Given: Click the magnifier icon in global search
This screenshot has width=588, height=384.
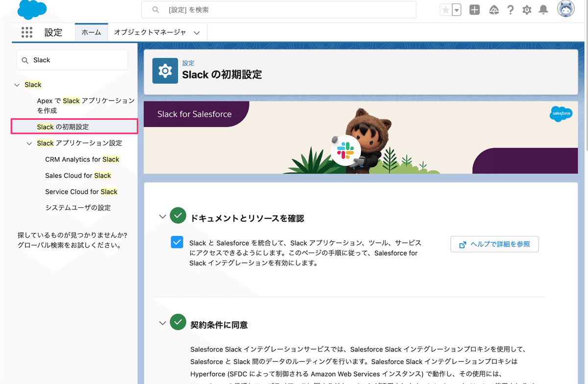Looking at the screenshot, I should point(156,10).
